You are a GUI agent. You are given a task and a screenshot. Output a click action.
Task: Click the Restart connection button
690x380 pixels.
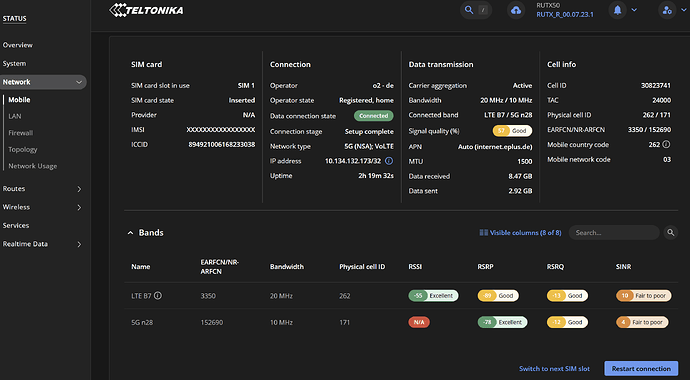(641, 369)
